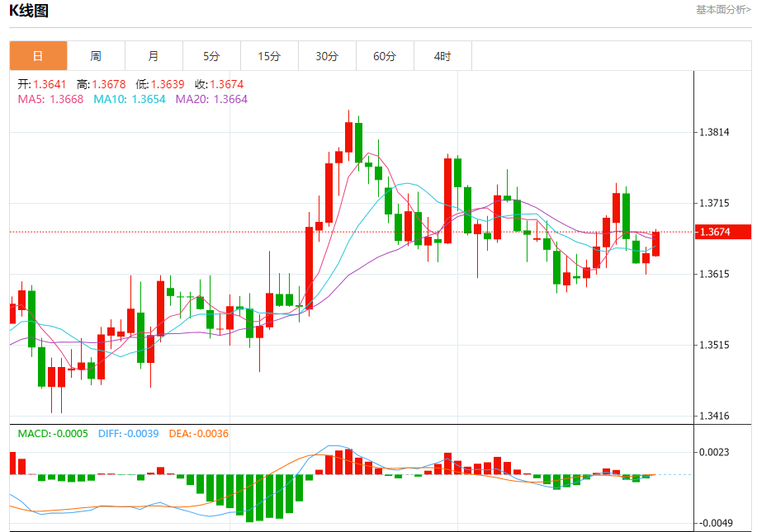Open the 基本面分析 link
The width and height of the screenshot is (757, 532).
click(x=723, y=10)
